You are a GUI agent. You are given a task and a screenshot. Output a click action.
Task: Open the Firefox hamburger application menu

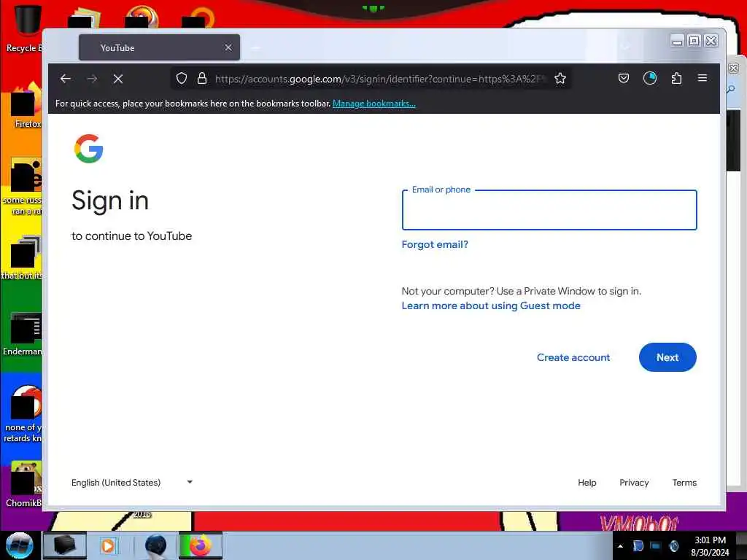[x=703, y=78]
